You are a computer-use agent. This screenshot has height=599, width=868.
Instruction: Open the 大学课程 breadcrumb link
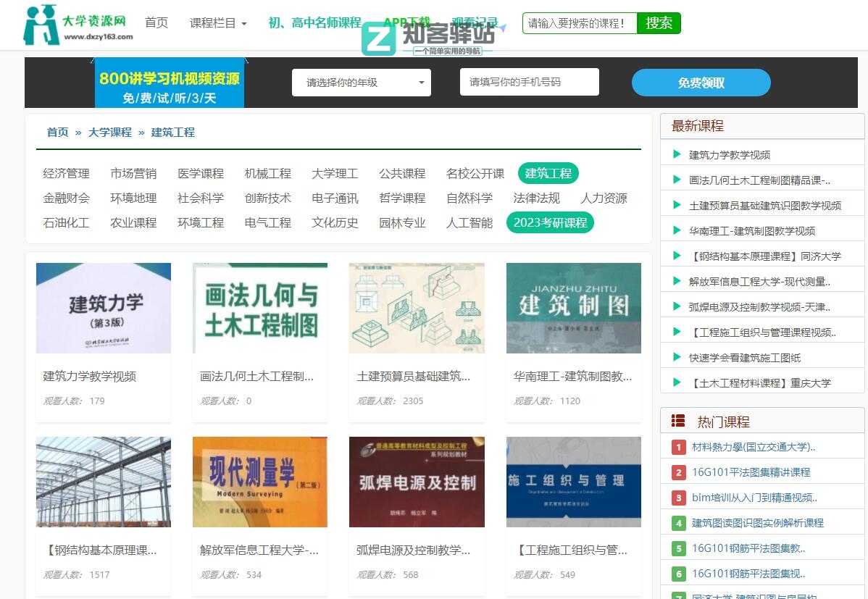[x=109, y=133]
